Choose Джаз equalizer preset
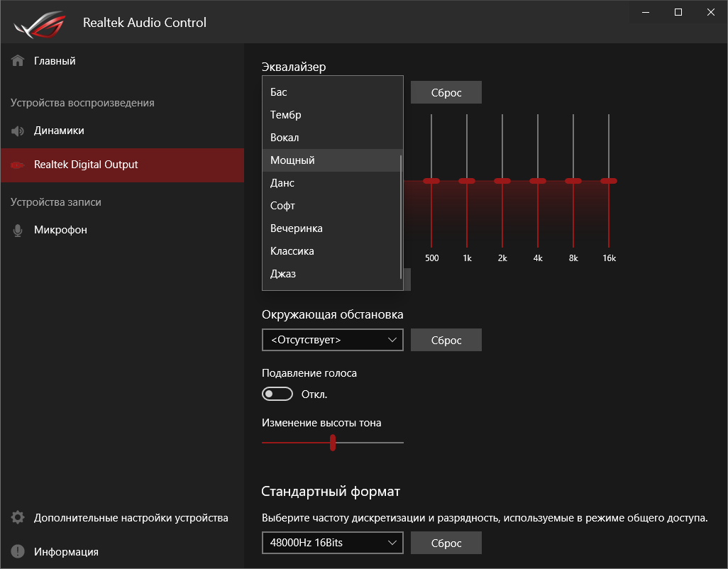Viewport: 728px width, 569px height. (331, 275)
